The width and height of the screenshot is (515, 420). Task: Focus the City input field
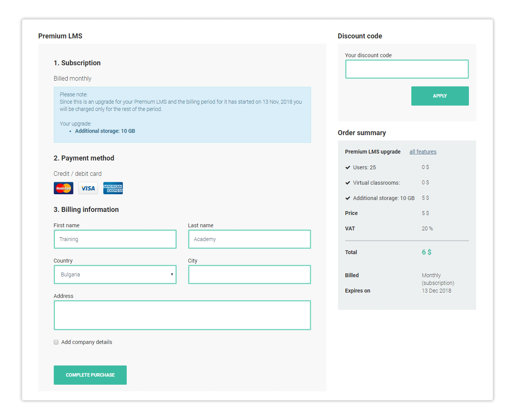click(x=250, y=274)
